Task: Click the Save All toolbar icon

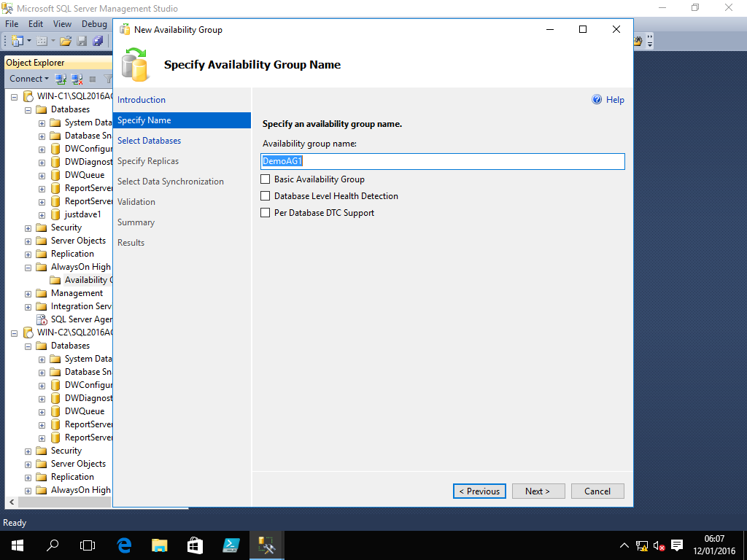Action: [98, 41]
